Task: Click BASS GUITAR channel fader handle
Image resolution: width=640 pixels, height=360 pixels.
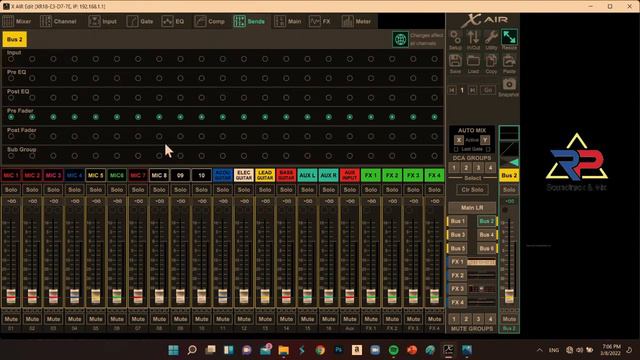Action: 286,296
